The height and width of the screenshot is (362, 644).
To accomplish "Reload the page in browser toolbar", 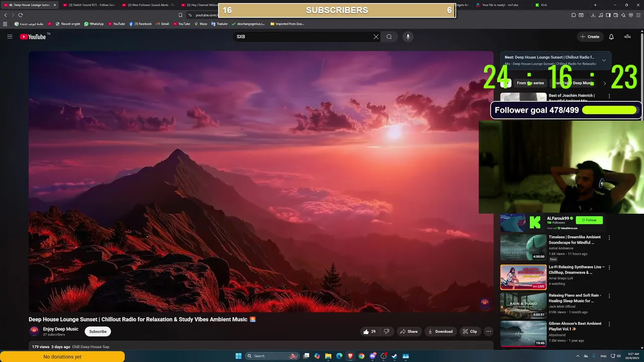I will [x=21, y=15].
